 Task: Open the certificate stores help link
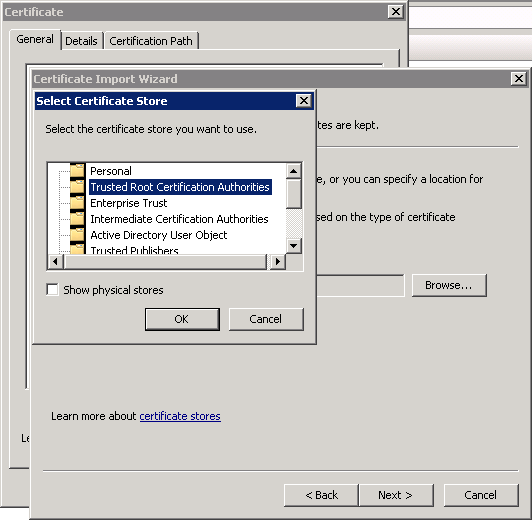pyautogui.click(x=180, y=416)
